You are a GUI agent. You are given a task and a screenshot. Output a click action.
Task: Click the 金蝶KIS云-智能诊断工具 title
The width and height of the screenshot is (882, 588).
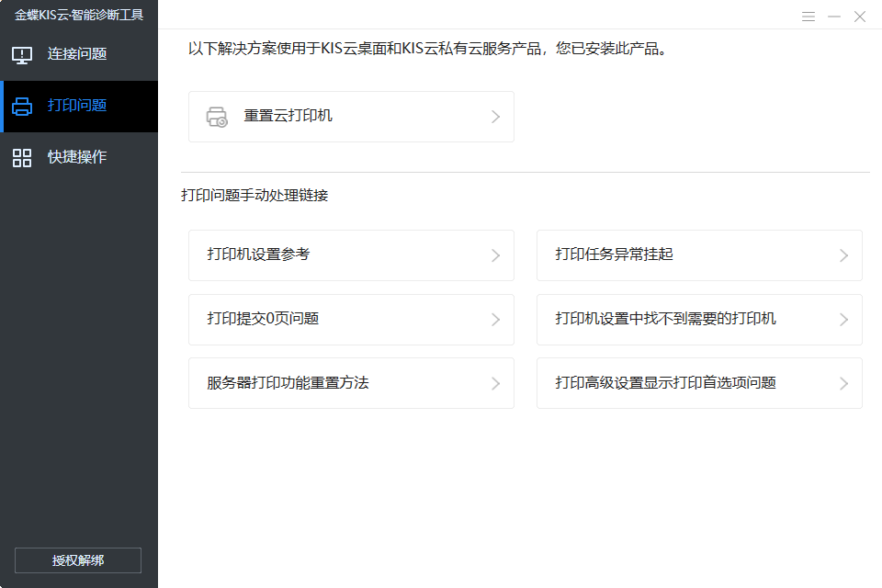(x=79, y=15)
